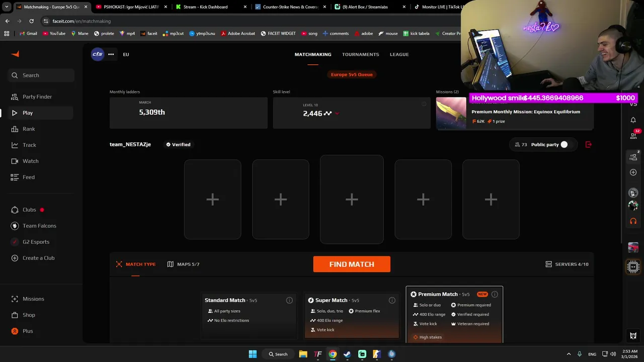
Task: Switch to the Alert Box / Streamlabs tab
Action: click(x=370, y=7)
